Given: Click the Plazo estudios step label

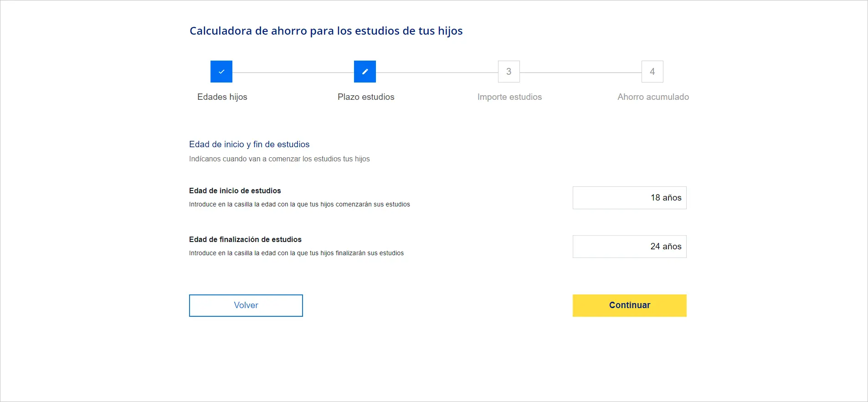Looking at the screenshot, I should click(366, 97).
